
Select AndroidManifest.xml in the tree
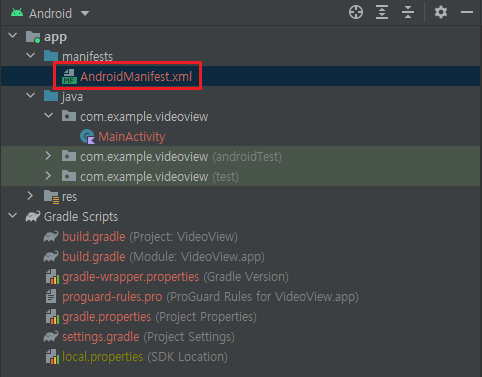click(x=136, y=77)
